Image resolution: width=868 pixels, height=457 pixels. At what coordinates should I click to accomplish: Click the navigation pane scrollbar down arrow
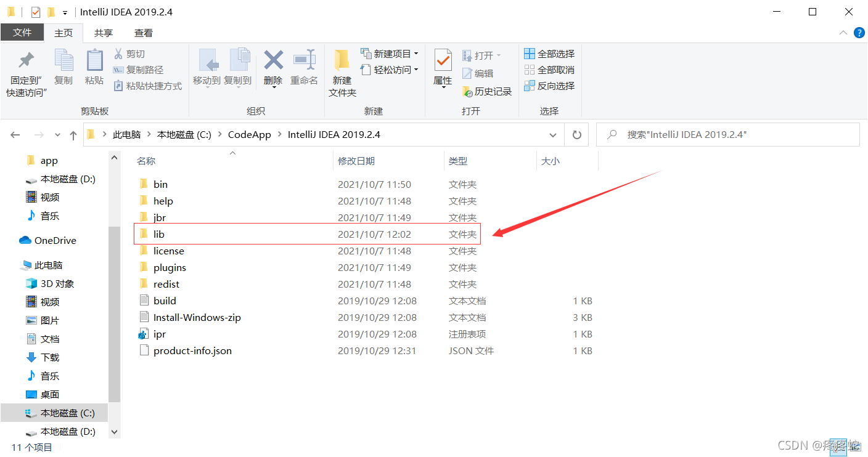(114, 432)
